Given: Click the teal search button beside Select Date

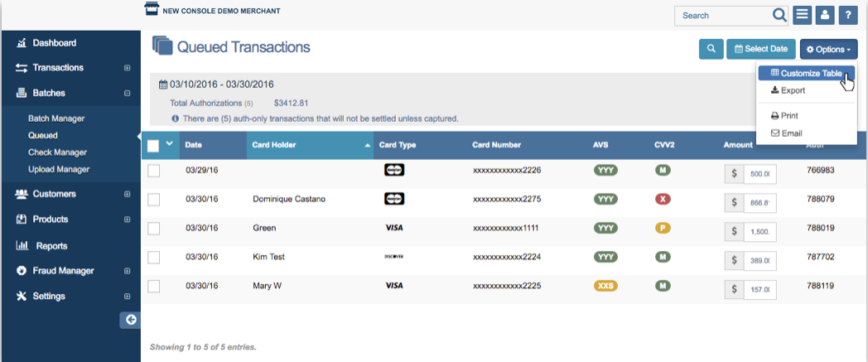Looking at the screenshot, I should tap(711, 49).
